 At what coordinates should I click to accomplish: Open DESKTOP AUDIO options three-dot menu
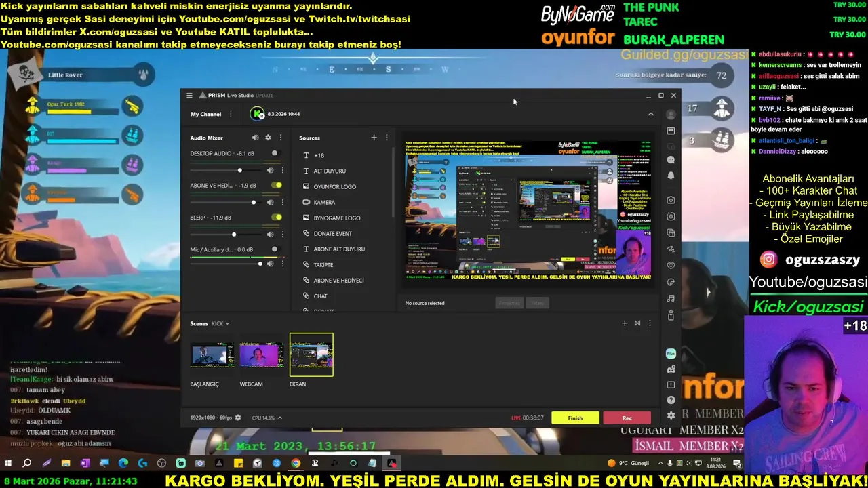(x=282, y=170)
